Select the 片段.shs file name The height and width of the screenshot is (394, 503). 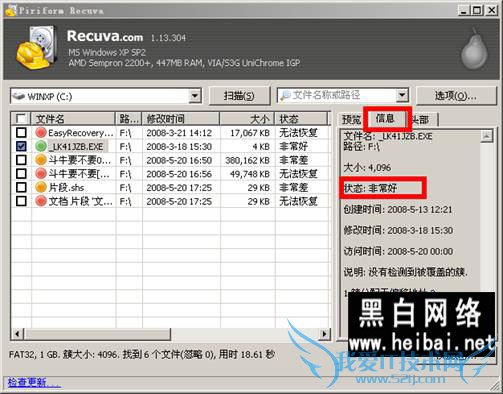point(66,187)
